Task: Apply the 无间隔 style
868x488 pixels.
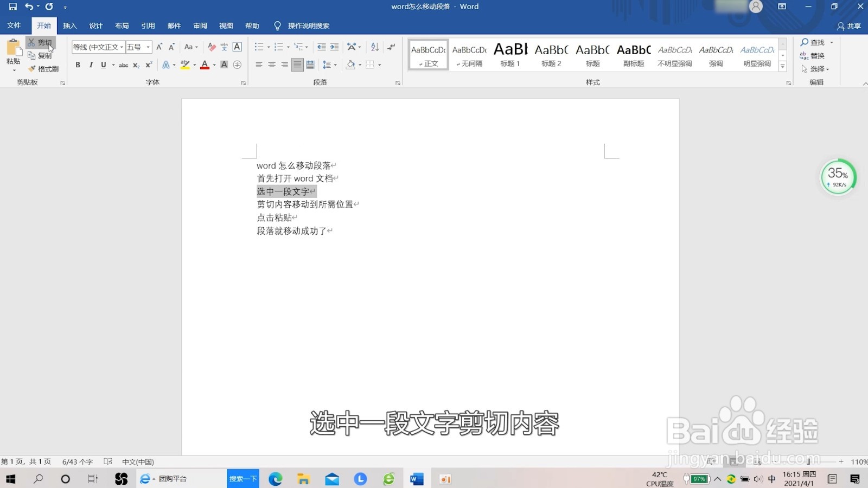Action: click(x=469, y=54)
